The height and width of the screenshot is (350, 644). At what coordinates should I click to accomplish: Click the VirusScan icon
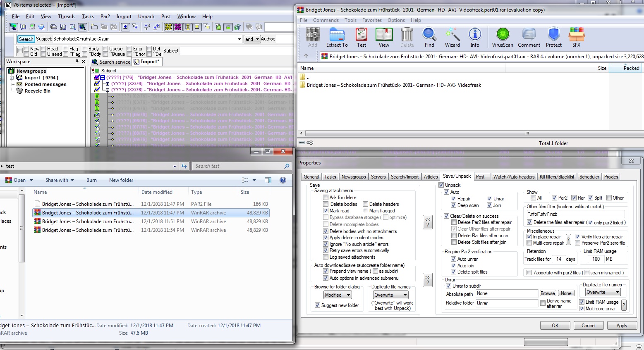(503, 37)
